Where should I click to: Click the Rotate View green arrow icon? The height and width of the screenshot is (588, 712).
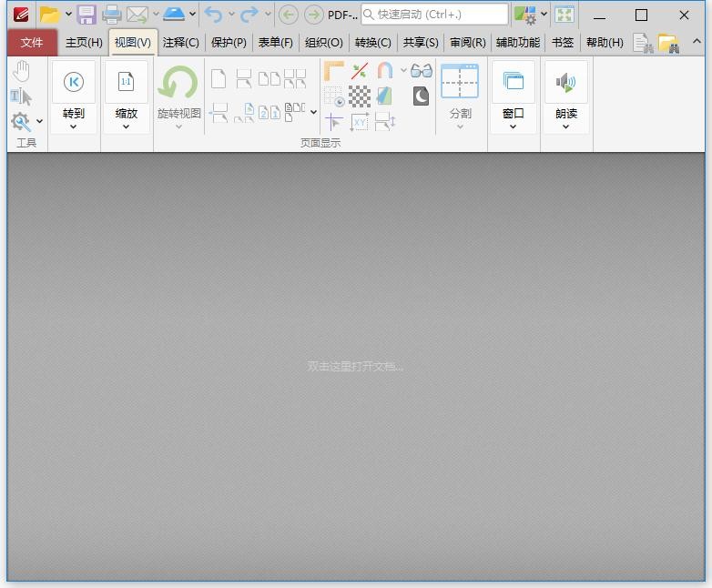[178, 83]
